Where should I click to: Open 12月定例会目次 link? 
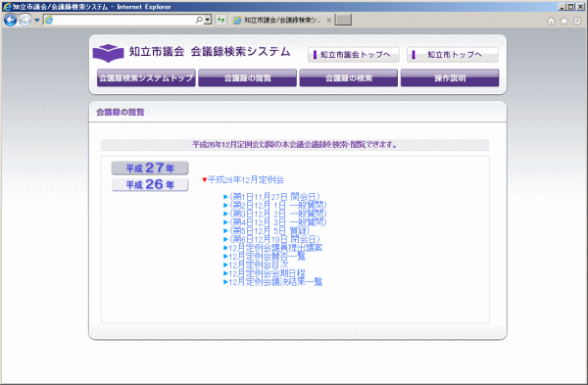point(259,265)
